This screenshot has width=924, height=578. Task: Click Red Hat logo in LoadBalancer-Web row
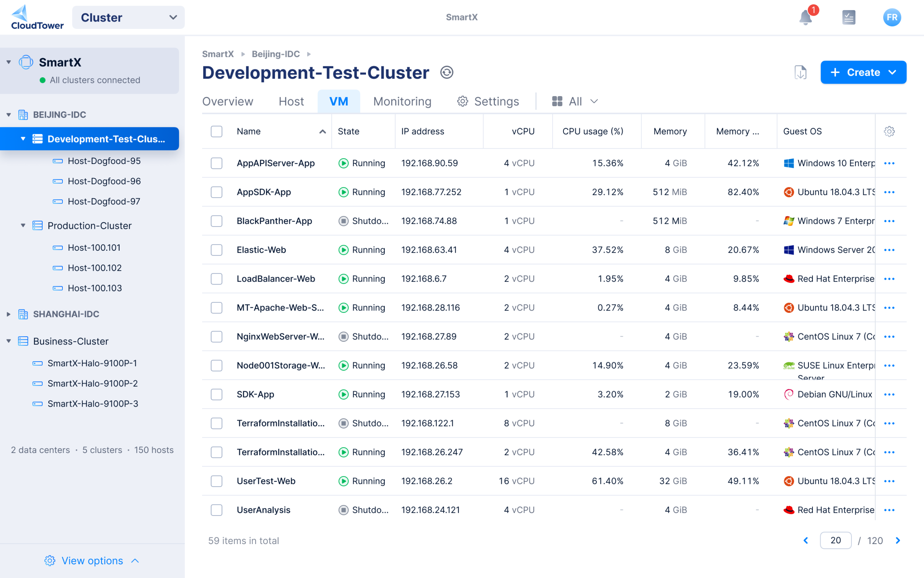(x=788, y=279)
